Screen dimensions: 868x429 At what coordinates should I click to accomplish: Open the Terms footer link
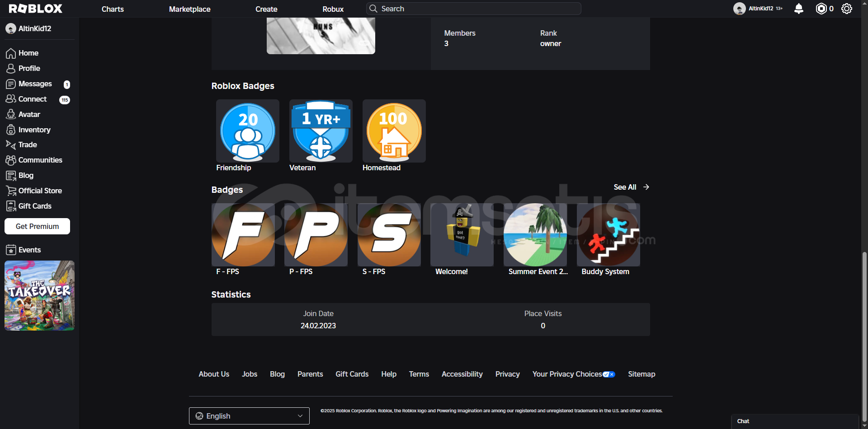tap(419, 374)
